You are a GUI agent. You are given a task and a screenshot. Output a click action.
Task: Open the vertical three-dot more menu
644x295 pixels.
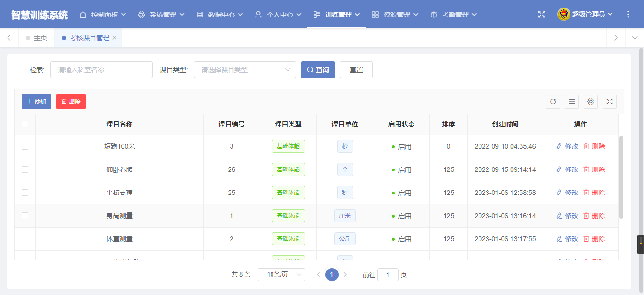(628, 15)
